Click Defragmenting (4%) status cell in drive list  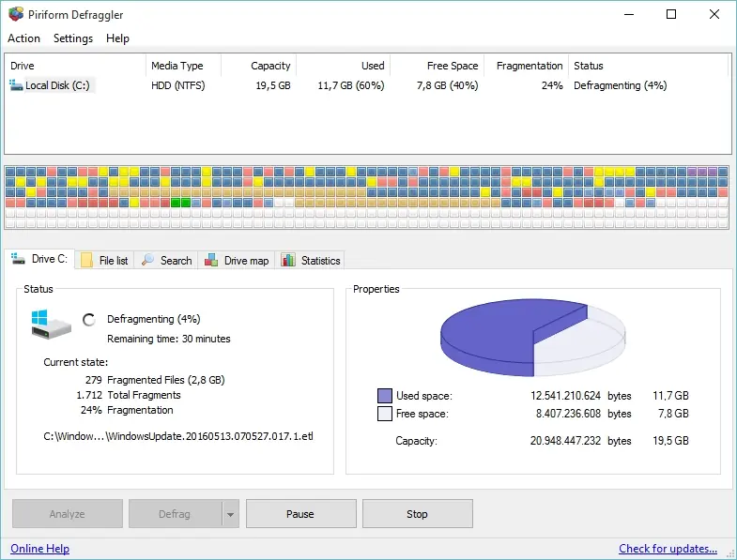[621, 85]
